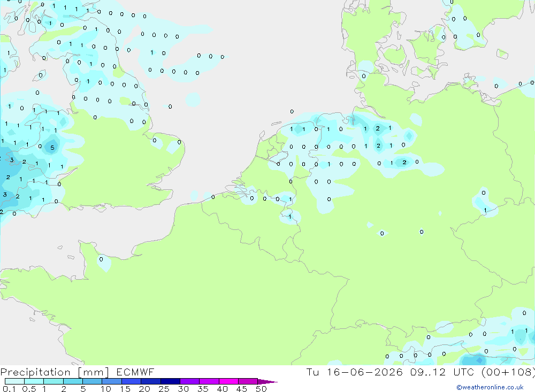Click the '25' legend scale label
The height and width of the screenshot is (392, 535).
(x=164, y=389)
